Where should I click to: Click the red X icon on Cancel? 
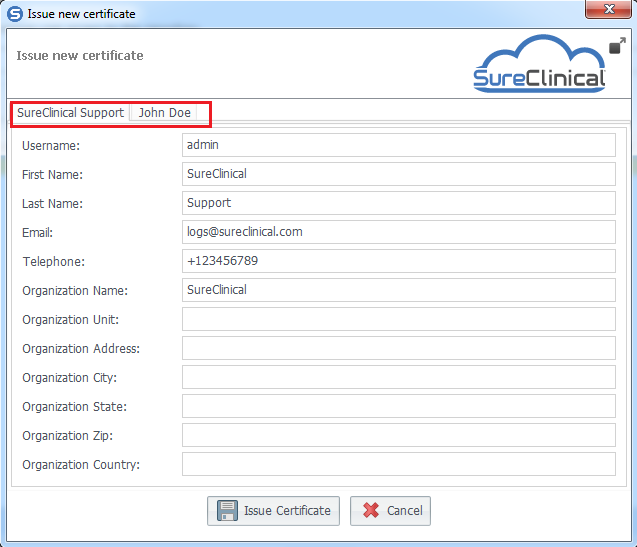(x=371, y=510)
